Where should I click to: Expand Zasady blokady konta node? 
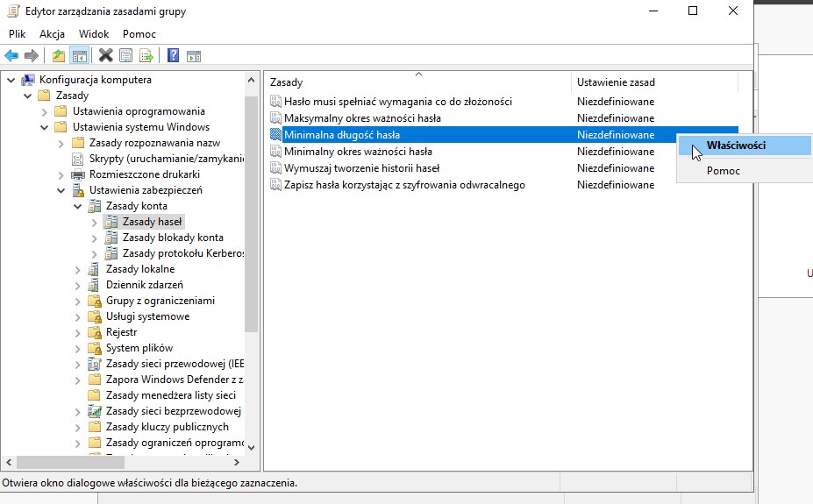pyautogui.click(x=95, y=238)
